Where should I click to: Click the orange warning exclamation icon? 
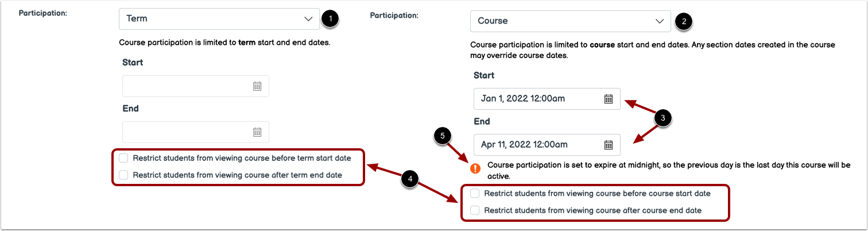click(x=476, y=168)
